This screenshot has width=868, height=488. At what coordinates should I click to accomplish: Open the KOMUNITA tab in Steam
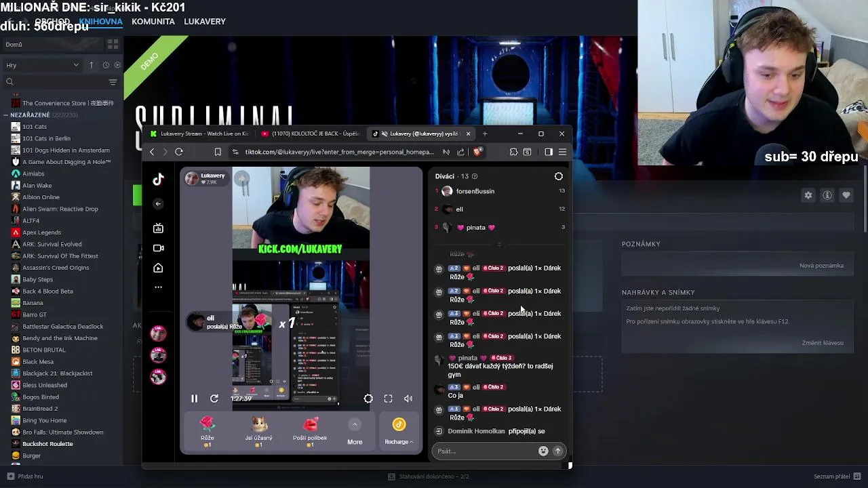153,22
